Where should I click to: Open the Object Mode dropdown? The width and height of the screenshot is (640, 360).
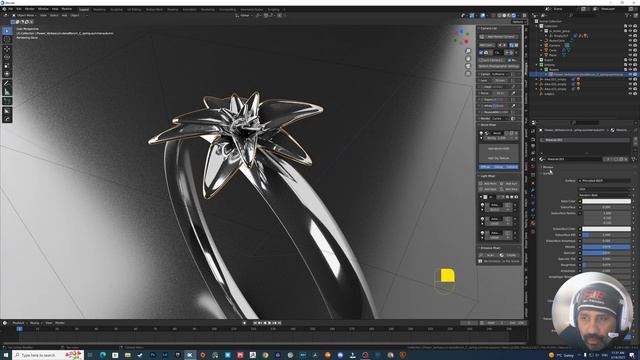click(25, 16)
